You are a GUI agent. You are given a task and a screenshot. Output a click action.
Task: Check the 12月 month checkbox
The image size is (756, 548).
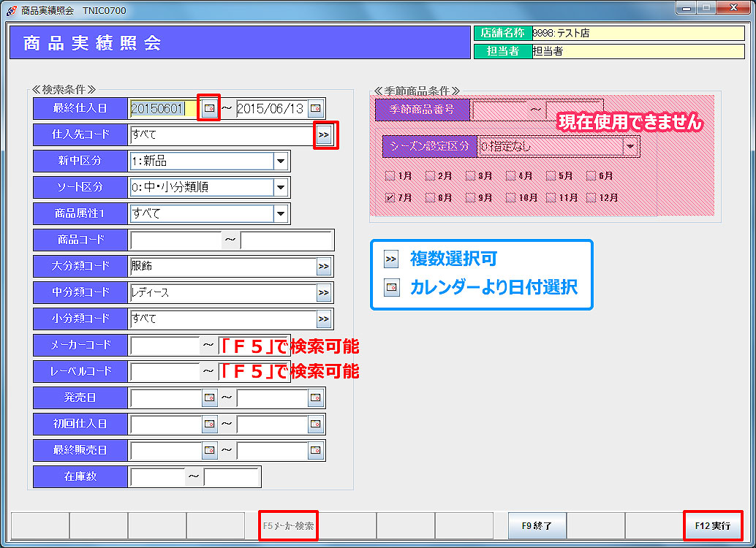point(591,197)
